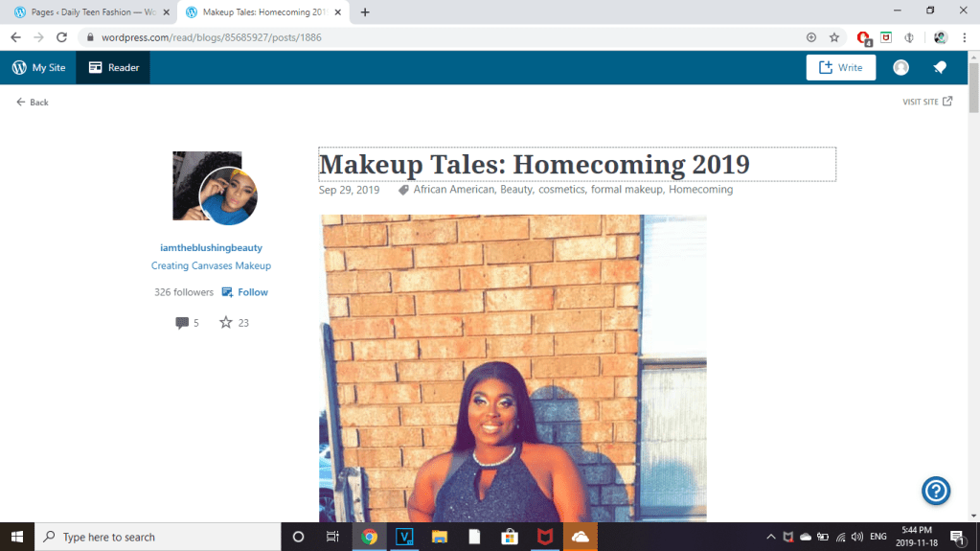Open the Reader section
Image resolution: width=980 pixels, height=551 pixels.
point(113,67)
